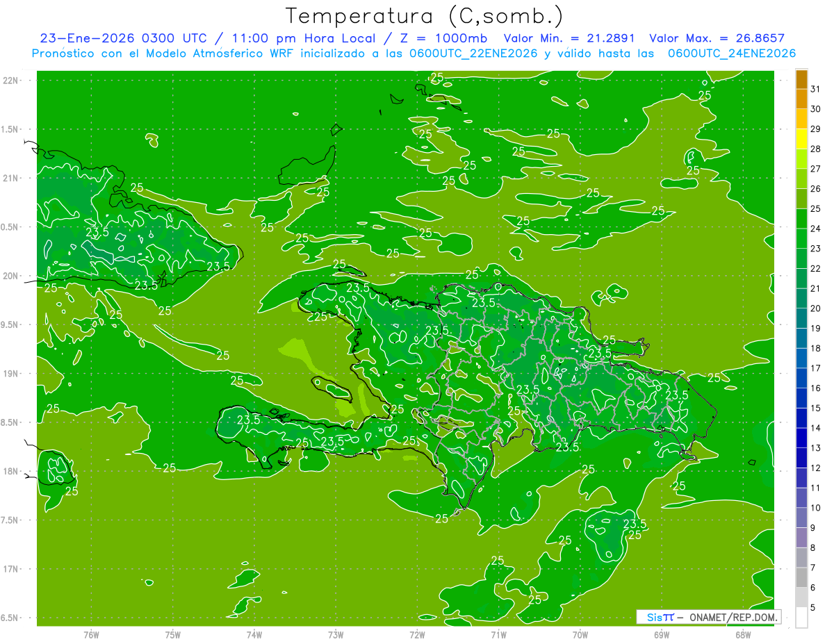This screenshot has height=644, width=834.
Task: Click the '68W' longitude axis label
Action: click(743, 635)
